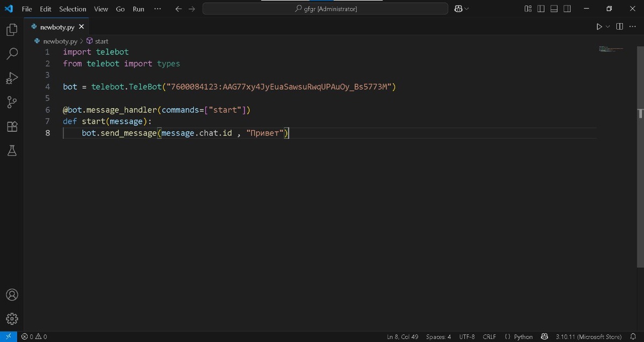Open the View menu

pyautogui.click(x=101, y=9)
